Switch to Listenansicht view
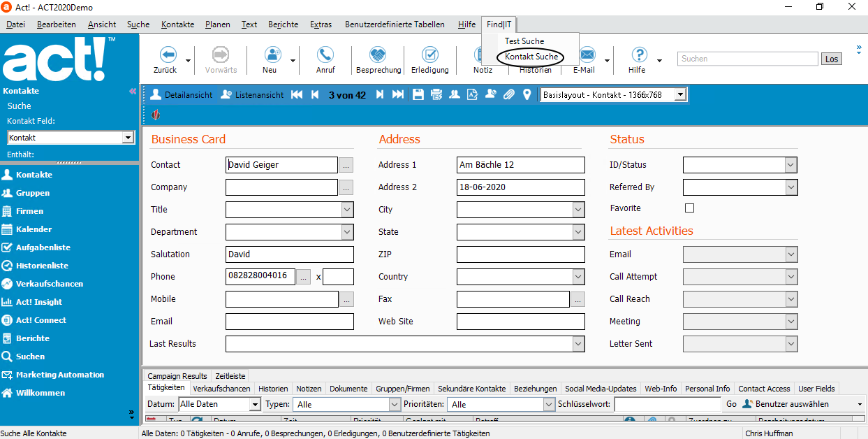Screen dimensions: 868x439 coord(252,94)
